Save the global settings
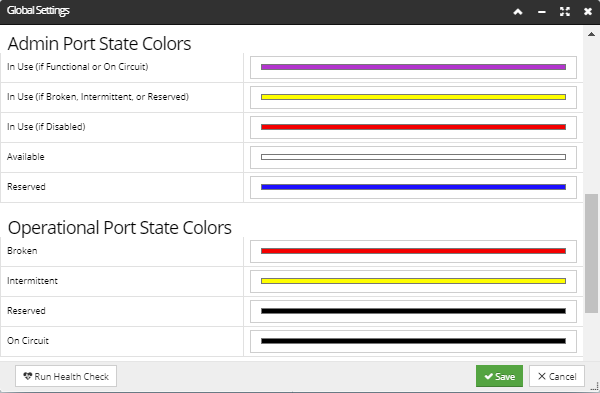 (499, 376)
